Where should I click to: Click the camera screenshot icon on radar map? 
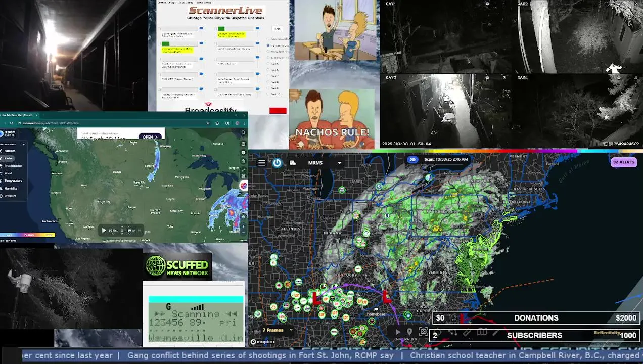coord(423,332)
